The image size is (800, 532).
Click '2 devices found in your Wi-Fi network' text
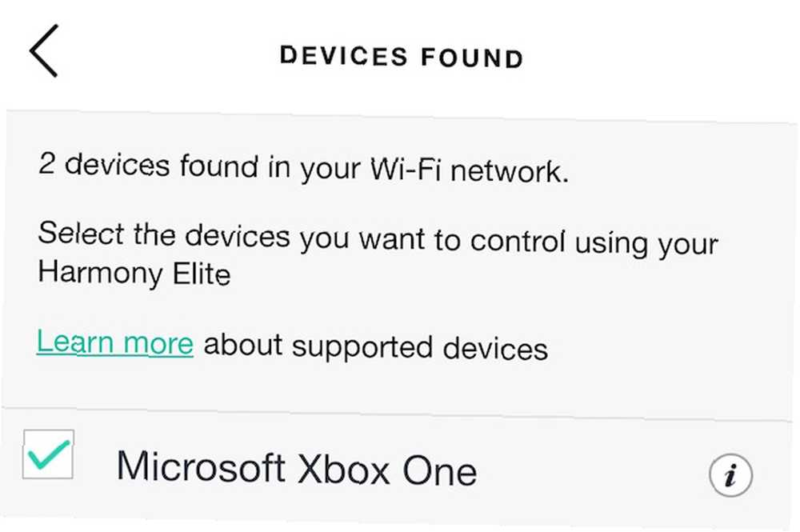(x=303, y=167)
